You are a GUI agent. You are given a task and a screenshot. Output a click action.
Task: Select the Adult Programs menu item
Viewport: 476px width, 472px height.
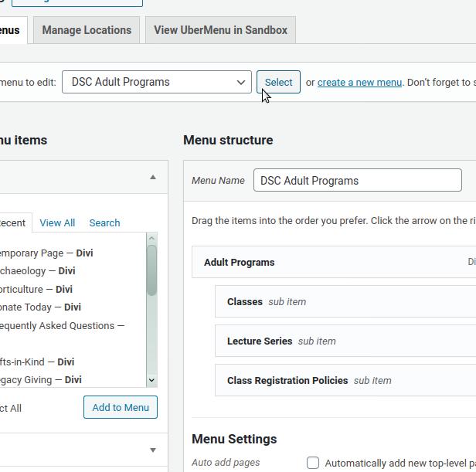[x=334, y=262]
